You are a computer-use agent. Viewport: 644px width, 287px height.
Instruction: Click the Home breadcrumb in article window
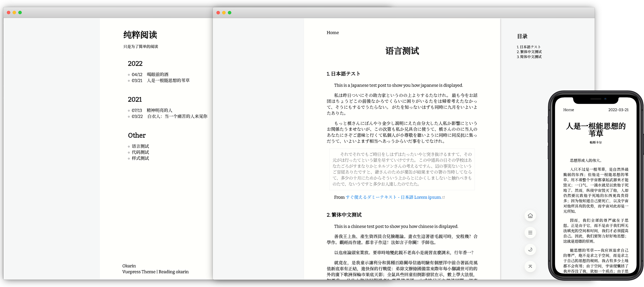click(333, 32)
